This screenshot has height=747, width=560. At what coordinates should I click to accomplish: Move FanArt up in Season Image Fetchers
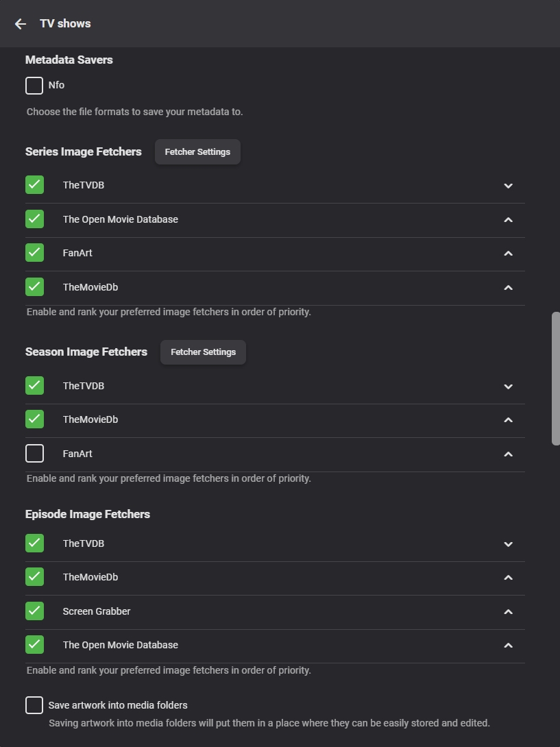tap(508, 454)
